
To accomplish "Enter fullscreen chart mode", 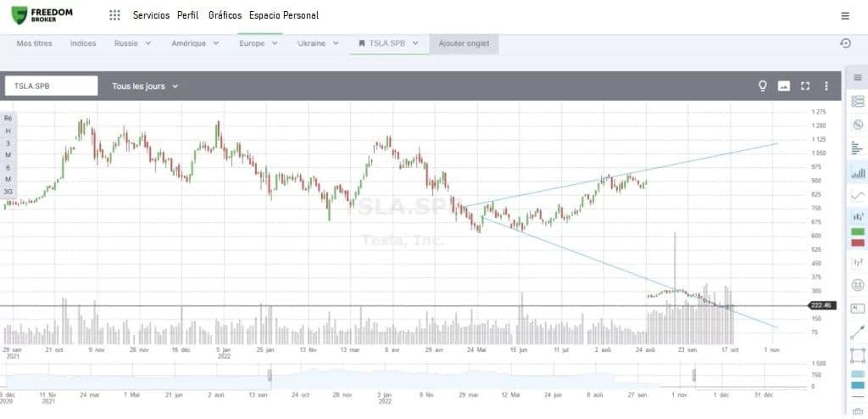I will click(x=805, y=86).
